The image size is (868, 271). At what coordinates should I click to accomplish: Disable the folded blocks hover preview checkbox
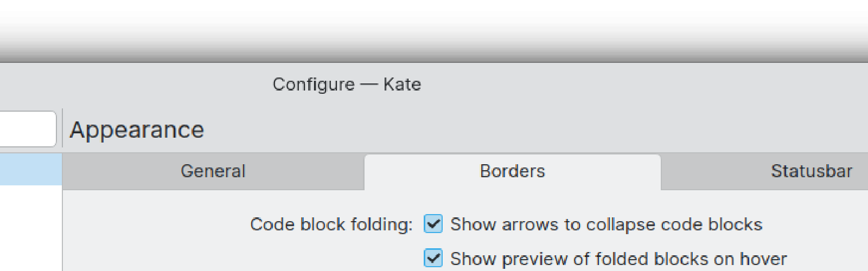point(433,259)
